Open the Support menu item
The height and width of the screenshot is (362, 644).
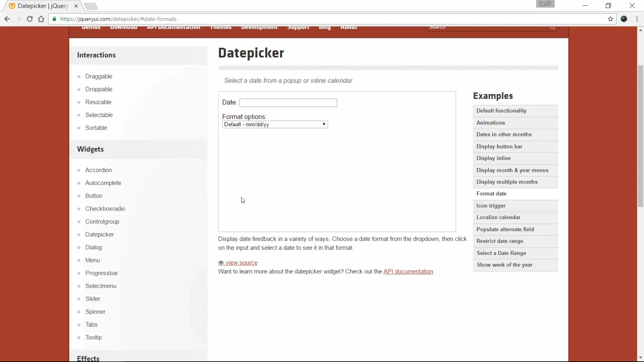click(x=298, y=27)
